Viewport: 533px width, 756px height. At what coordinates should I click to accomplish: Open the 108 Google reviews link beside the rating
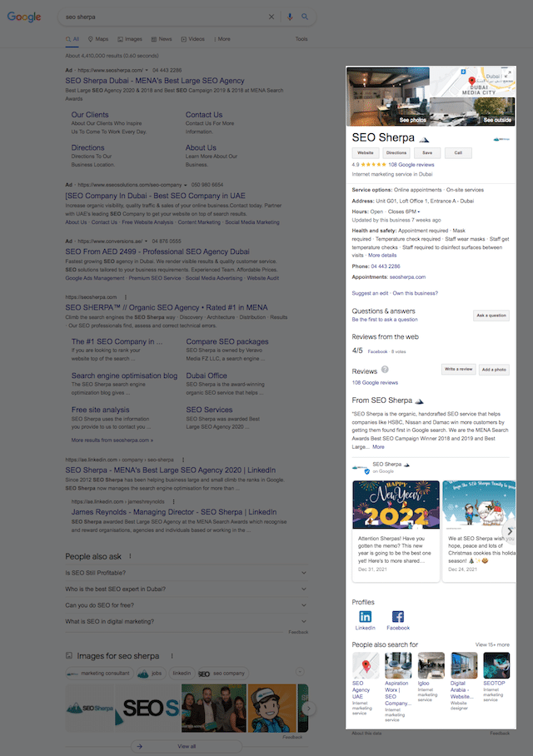[x=411, y=165]
